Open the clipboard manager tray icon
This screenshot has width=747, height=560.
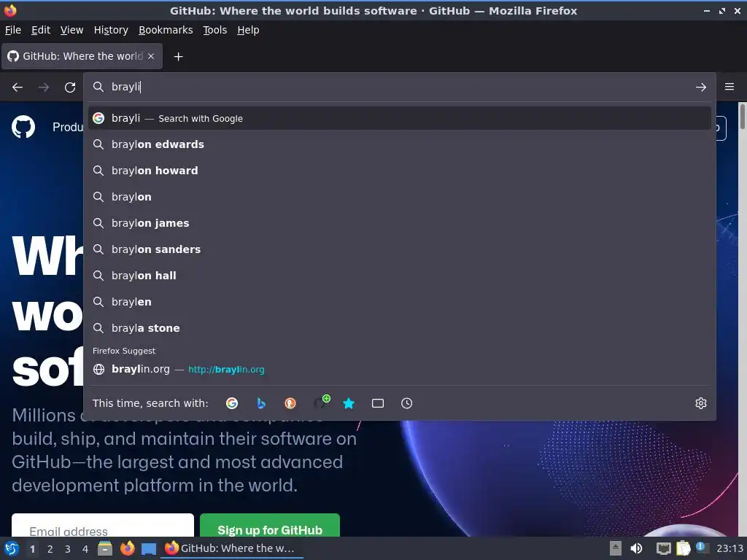pos(683,548)
